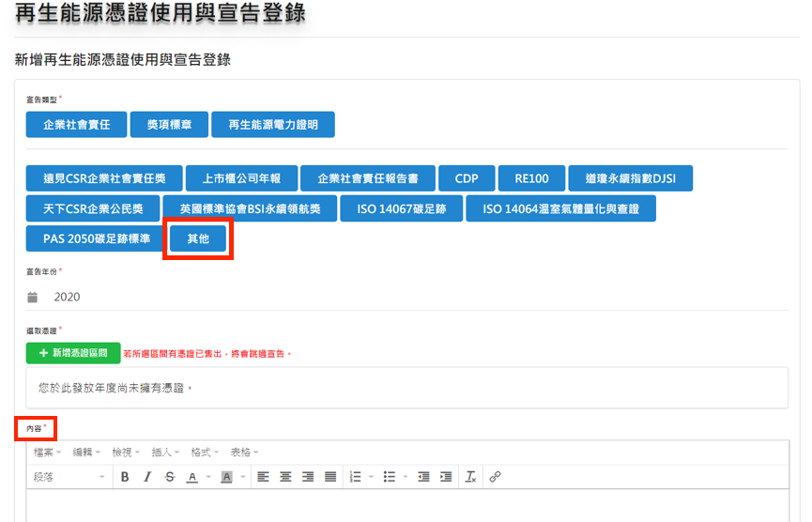The height and width of the screenshot is (522, 812).
Task: Insert link using chain icon
Action: 495,477
